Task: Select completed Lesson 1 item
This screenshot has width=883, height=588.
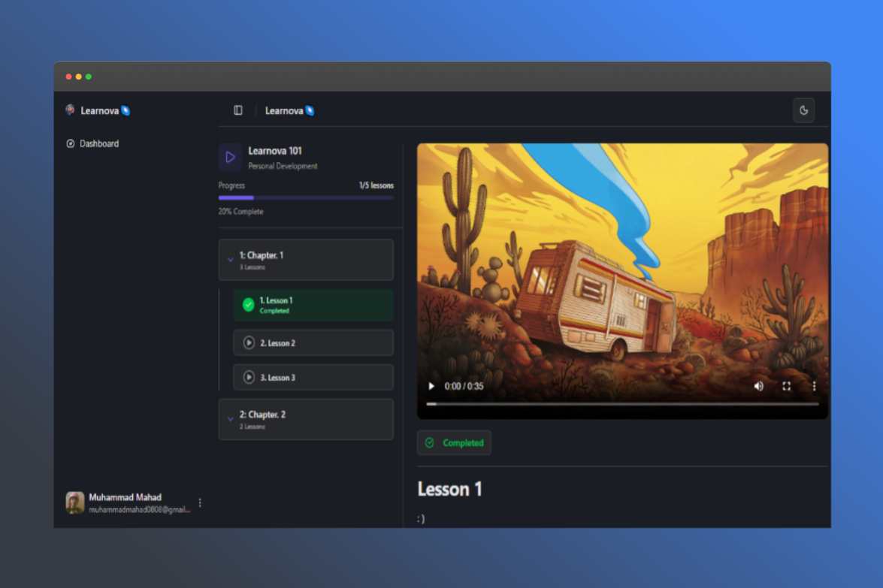Action: point(313,305)
